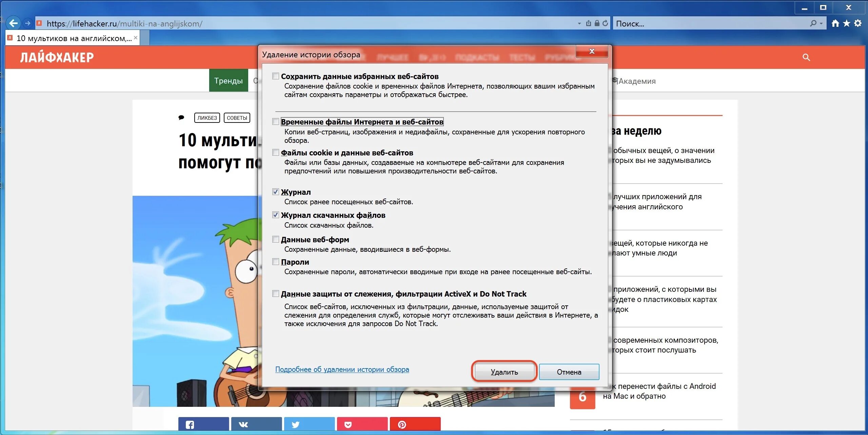
Task: Toggle 'Временные файлы Интернета и веб-сайтов' checkbox
Action: click(276, 121)
